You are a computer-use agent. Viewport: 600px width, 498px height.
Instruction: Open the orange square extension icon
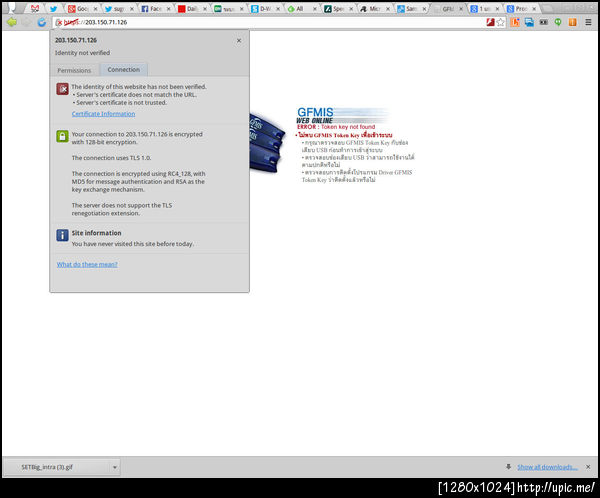[x=572, y=22]
